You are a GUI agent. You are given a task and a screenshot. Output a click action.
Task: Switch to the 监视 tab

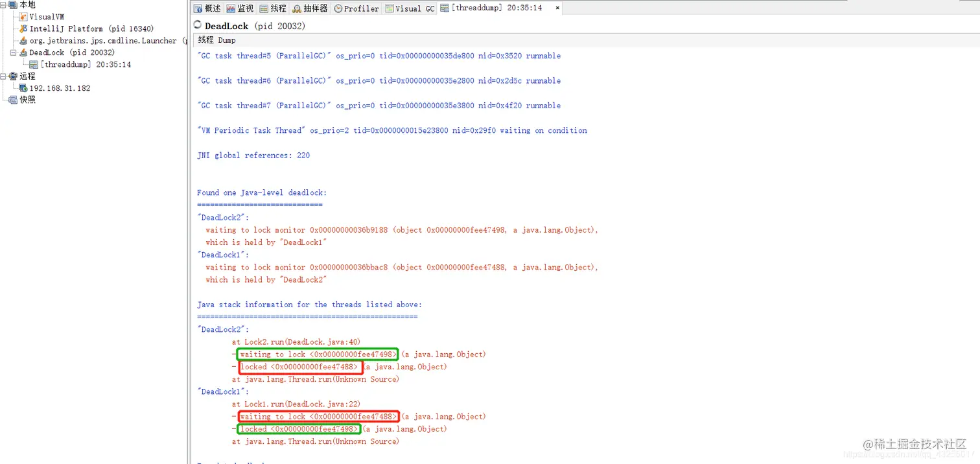[240, 8]
